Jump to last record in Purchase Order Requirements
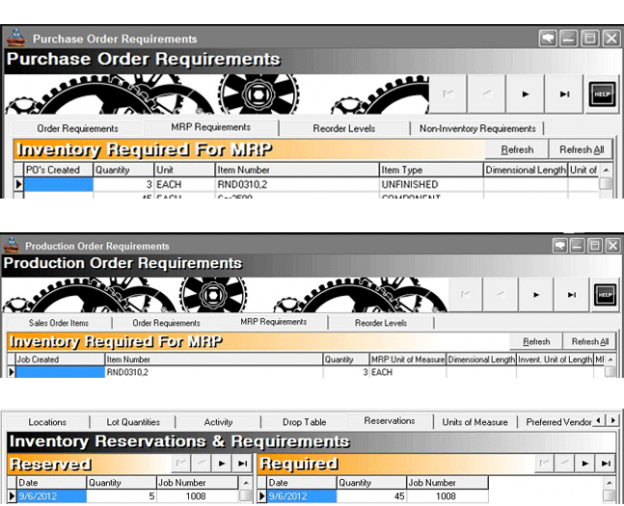624x506 pixels. pyautogui.click(x=564, y=94)
